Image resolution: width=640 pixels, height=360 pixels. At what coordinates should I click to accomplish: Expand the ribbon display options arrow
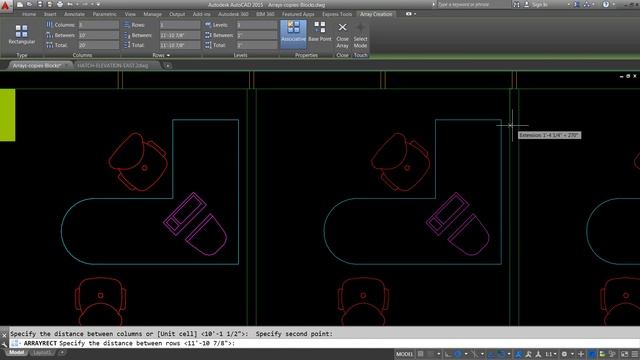(415, 14)
